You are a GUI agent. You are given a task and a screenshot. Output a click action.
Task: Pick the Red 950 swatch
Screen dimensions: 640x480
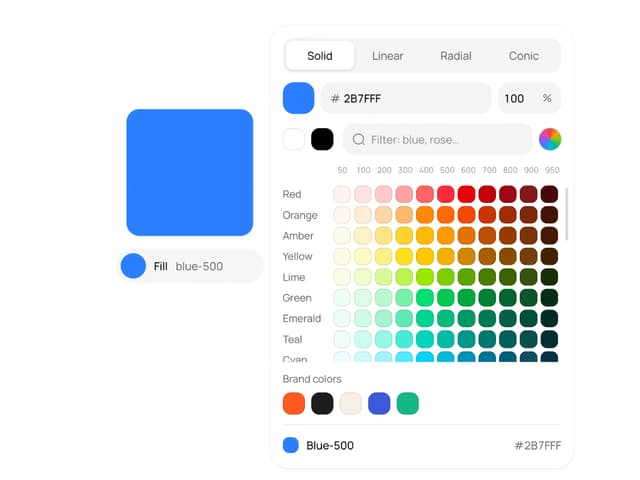549,194
